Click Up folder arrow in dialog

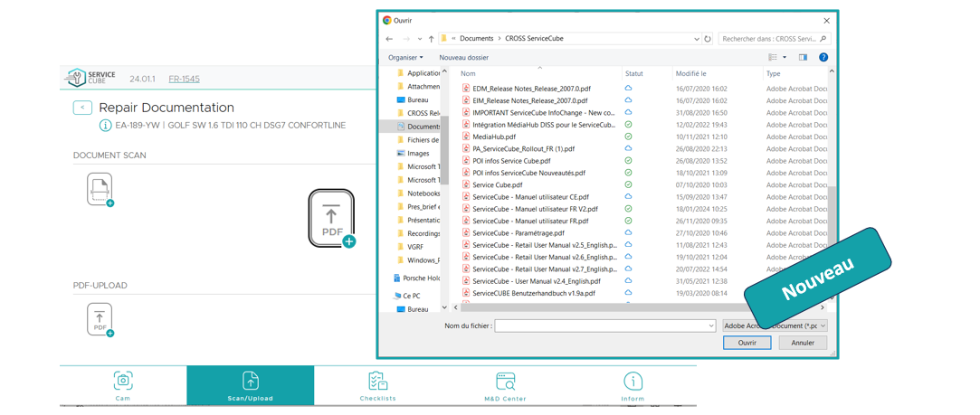coord(432,39)
